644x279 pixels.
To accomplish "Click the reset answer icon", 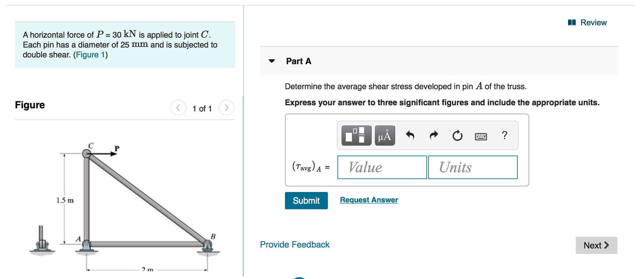I will point(457,135).
